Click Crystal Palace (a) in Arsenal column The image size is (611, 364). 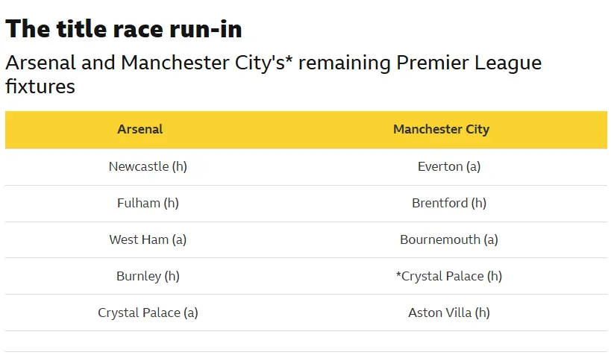[x=148, y=313]
